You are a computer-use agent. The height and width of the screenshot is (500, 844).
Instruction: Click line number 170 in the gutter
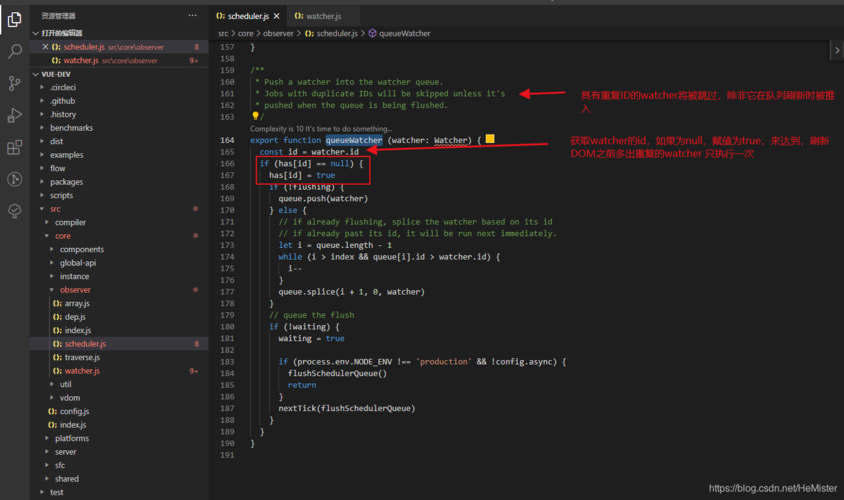click(x=227, y=210)
